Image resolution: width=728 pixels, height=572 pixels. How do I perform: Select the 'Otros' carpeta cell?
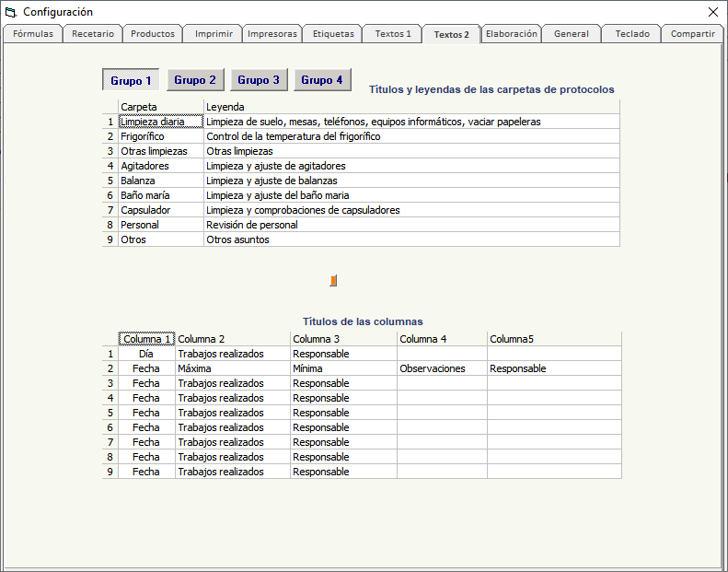[x=161, y=239]
